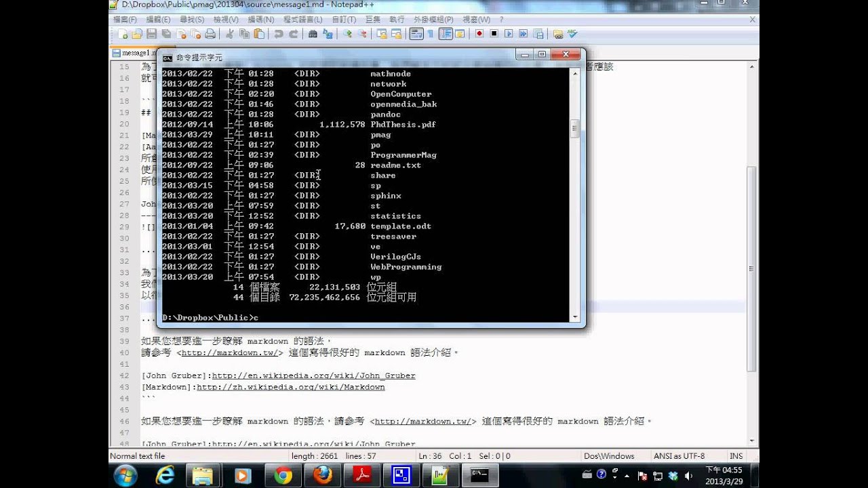Image resolution: width=868 pixels, height=488 pixels.
Task: Open the 檔案(F) menu
Action: pyautogui.click(x=124, y=20)
